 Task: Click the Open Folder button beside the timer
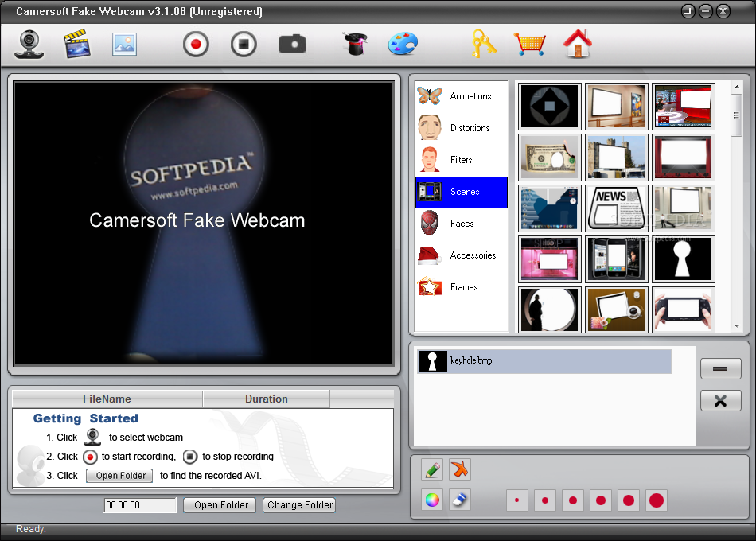pos(220,505)
